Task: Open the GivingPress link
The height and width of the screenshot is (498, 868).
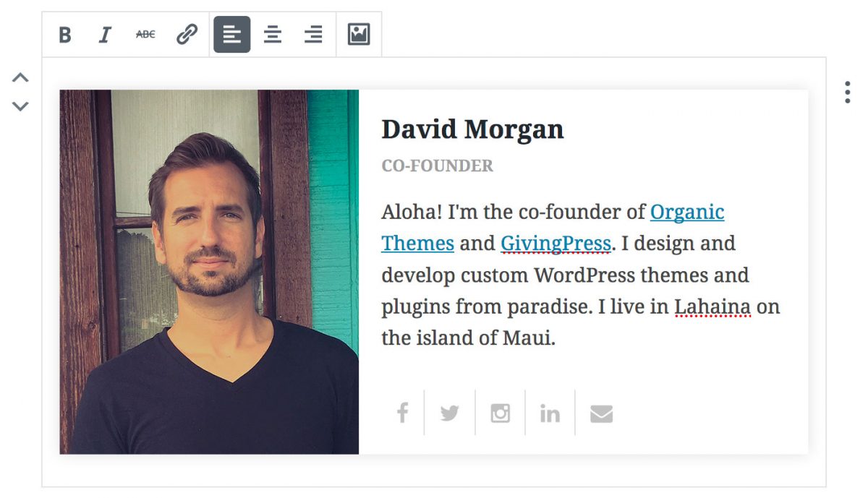Action: [556, 244]
